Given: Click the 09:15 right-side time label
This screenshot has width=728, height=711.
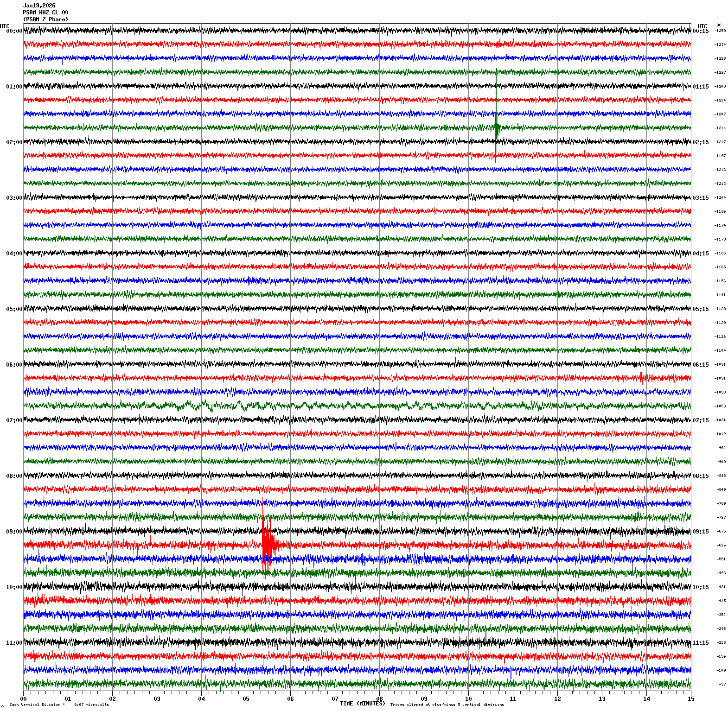Looking at the screenshot, I should tap(700, 532).
